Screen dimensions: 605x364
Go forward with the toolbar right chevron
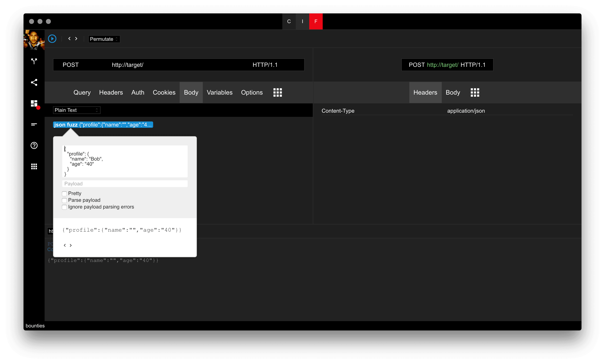point(76,38)
